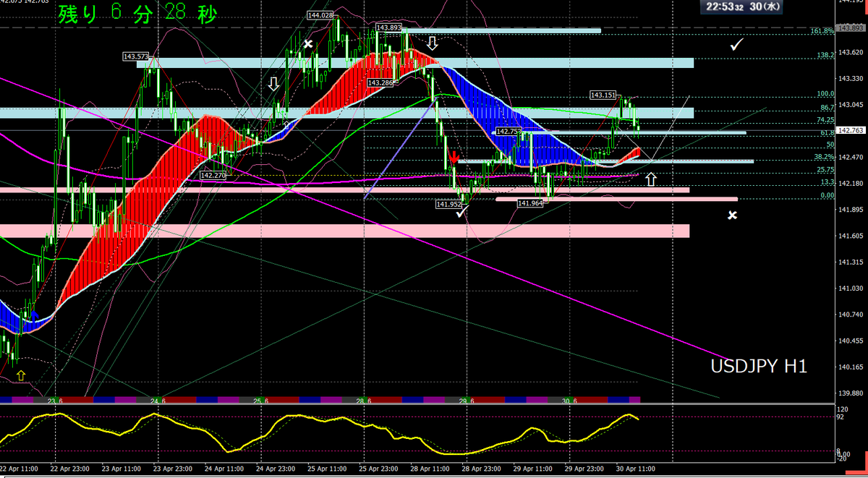868x478 pixels.
Task: Select the 138.2 Fibonacci level label
Action: coord(827,55)
